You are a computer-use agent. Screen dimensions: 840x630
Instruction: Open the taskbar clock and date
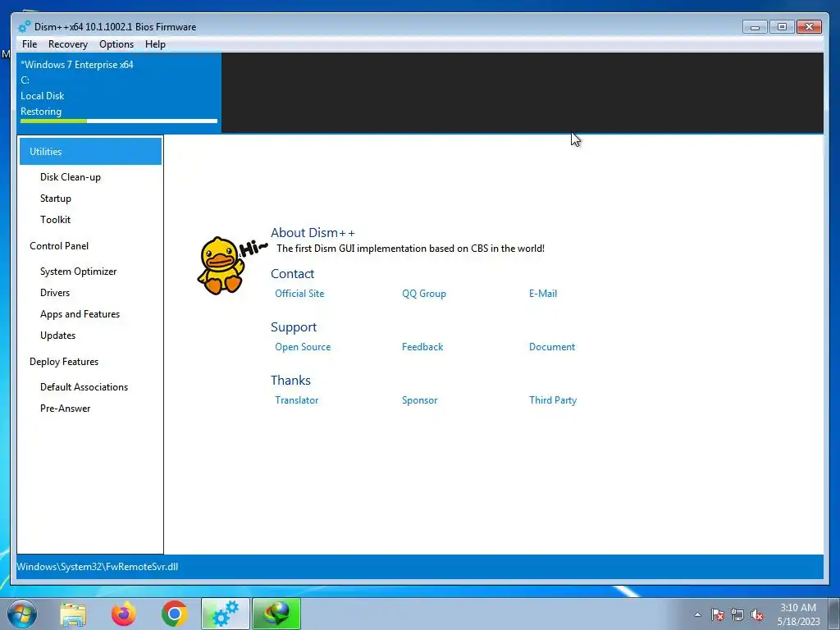pos(798,614)
